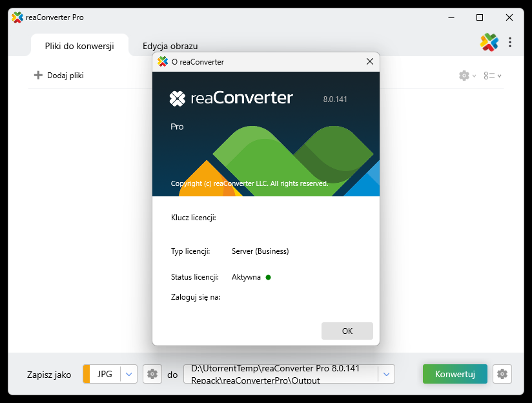Click the Typ licencji label
The width and height of the screenshot is (532, 403).
pyautogui.click(x=190, y=251)
